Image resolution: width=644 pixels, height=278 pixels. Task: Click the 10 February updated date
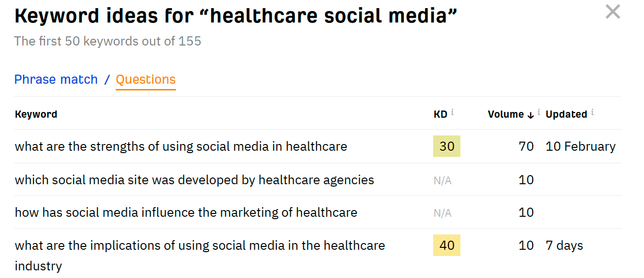click(580, 146)
